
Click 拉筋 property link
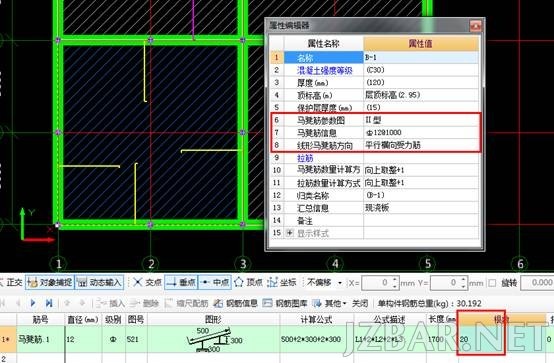coord(305,158)
